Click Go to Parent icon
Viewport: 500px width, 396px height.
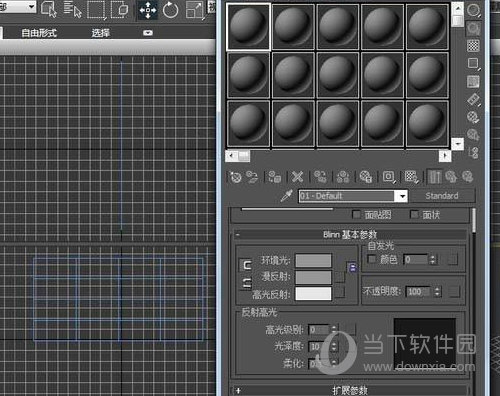tap(451, 177)
